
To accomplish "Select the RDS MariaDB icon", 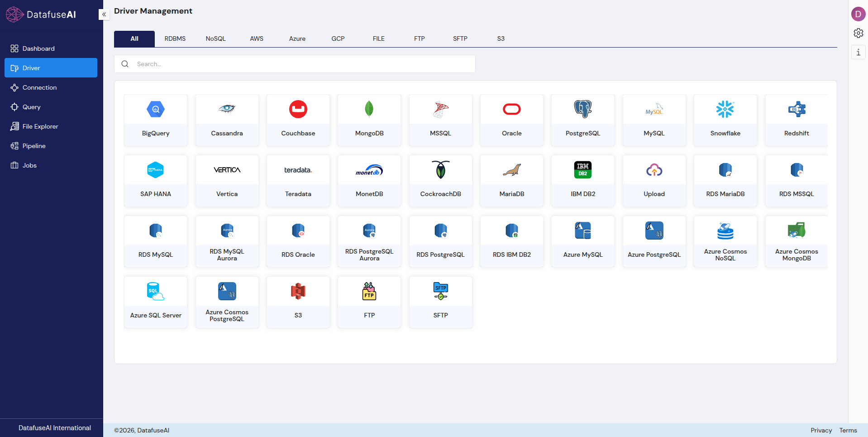I will (x=725, y=170).
